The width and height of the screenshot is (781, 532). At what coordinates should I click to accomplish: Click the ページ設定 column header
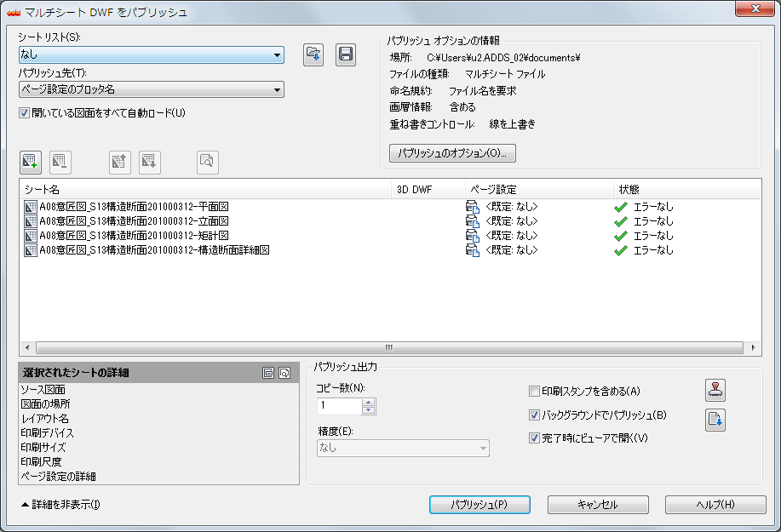click(x=539, y=190)
